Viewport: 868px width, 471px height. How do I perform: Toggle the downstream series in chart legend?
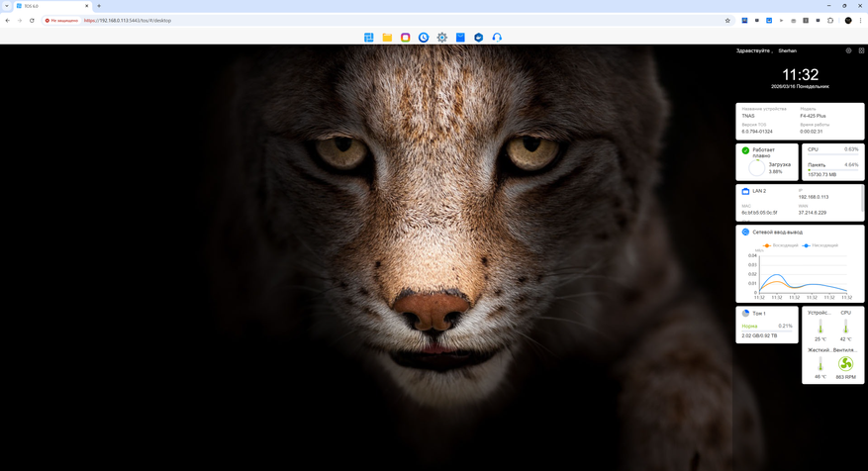pos(820,245)
